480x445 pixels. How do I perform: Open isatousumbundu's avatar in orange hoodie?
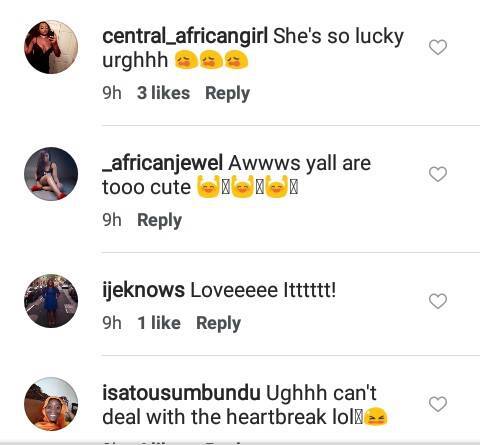[51, 404]
